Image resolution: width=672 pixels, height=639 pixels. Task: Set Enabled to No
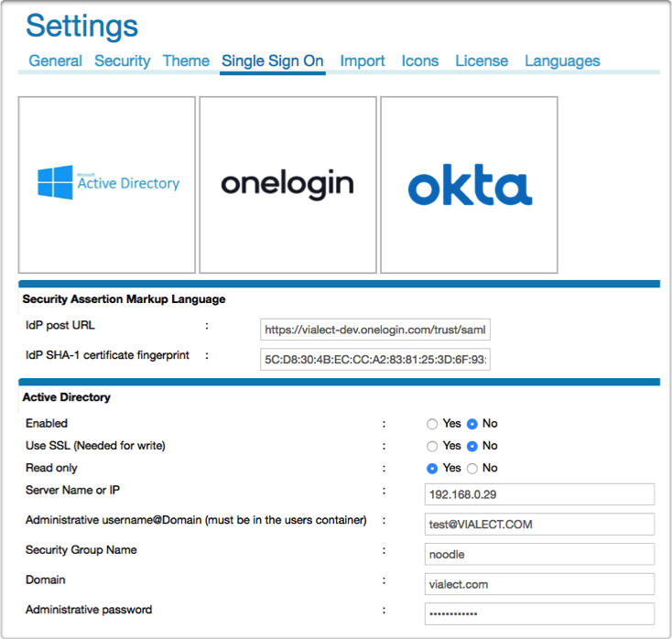click(x=472, y=424)
